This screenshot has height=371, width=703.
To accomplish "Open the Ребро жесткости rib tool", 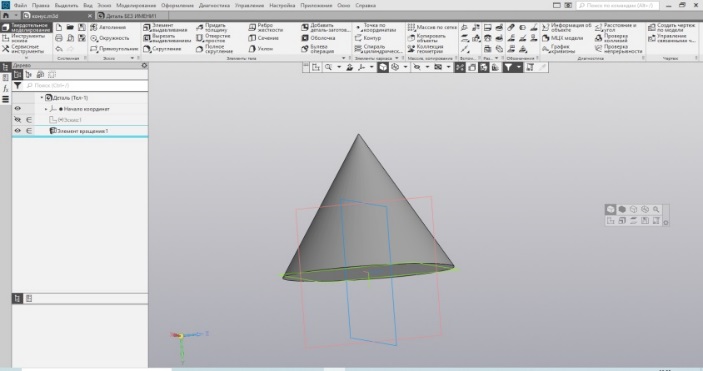I will coord(266,28).
